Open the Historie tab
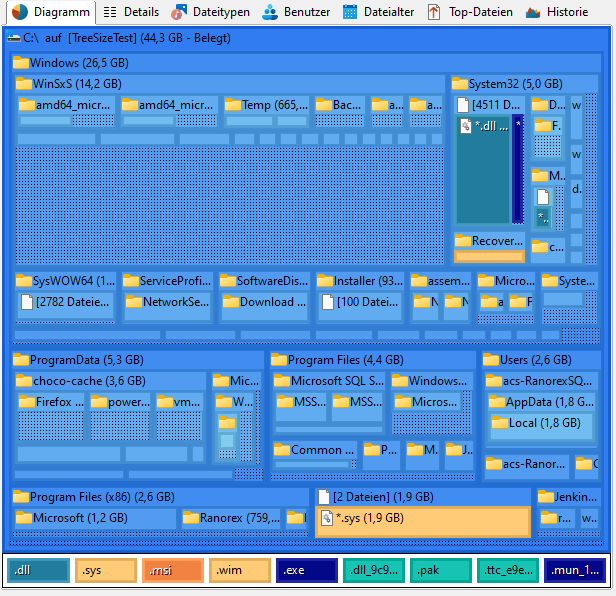Viewport: 616px width, 596px height. 557,12
